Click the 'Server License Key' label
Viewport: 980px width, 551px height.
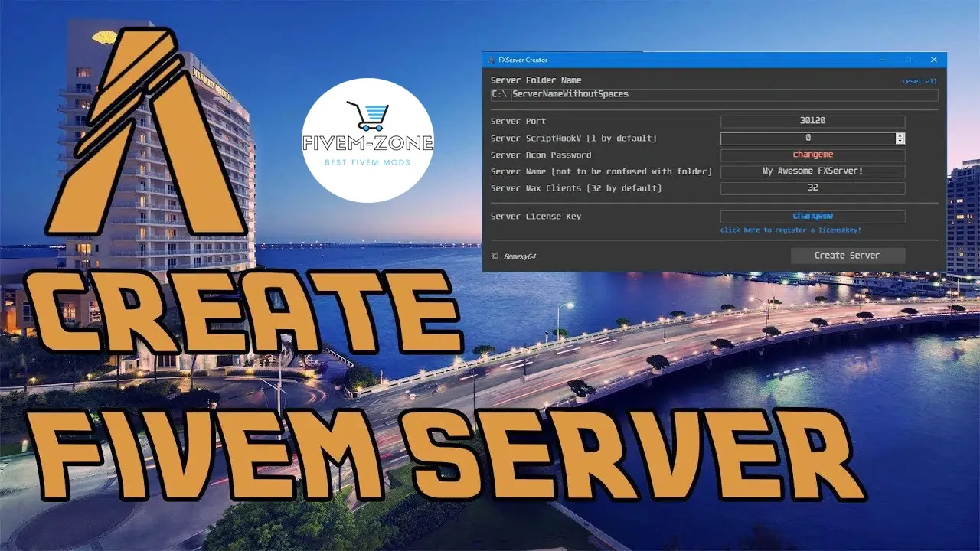coord(536,217)
